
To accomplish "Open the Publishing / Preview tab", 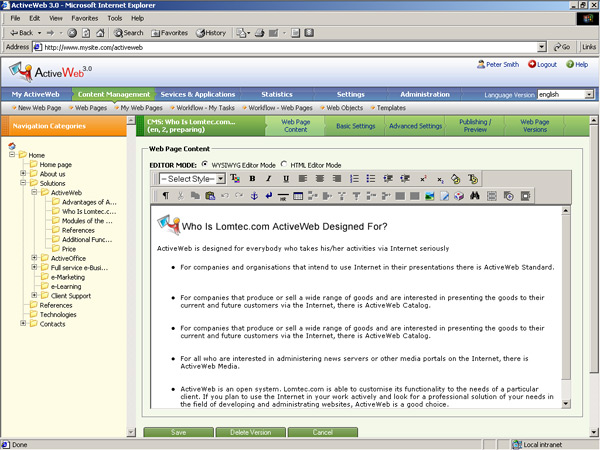I will pyautogui.click(x=475, y=126).
